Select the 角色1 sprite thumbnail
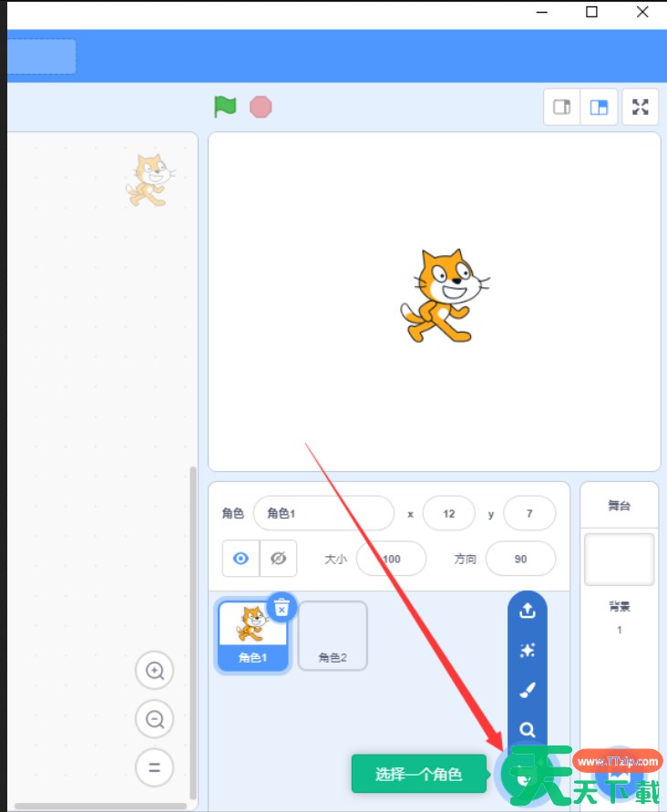Image resolution: width=667 pixels, height=812 pixels. tap(252, 636)
